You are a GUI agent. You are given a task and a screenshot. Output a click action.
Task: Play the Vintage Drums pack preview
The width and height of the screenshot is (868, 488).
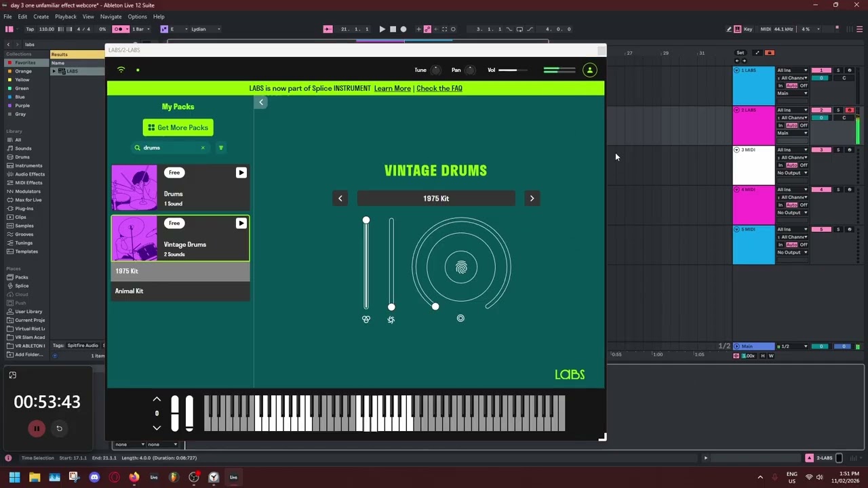coord(241,223)
